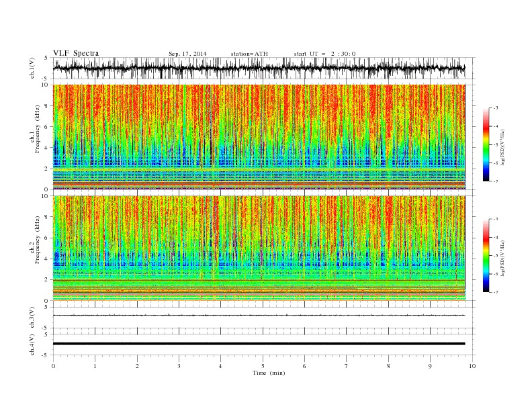Click time axis tick label "10" at the bottom

pyautogui.click(x=472, y=366)
